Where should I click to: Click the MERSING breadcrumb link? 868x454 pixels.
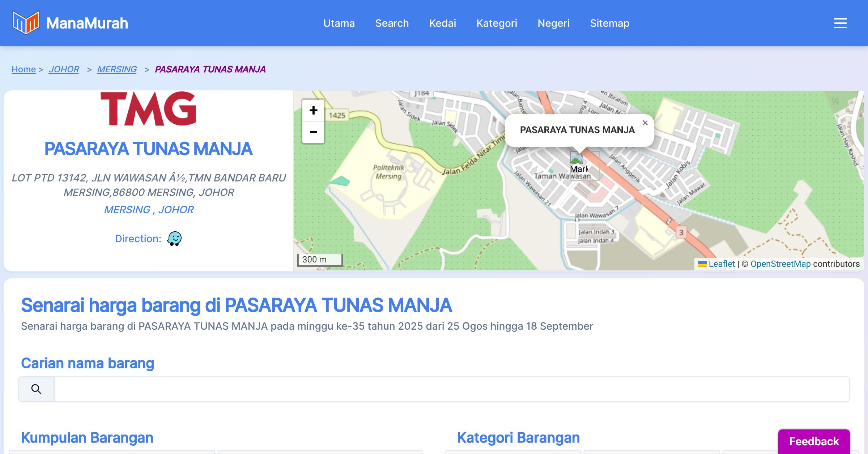[117, 69]
